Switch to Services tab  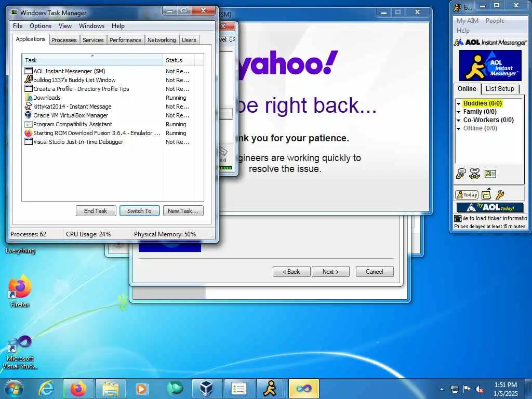(93, 40)
